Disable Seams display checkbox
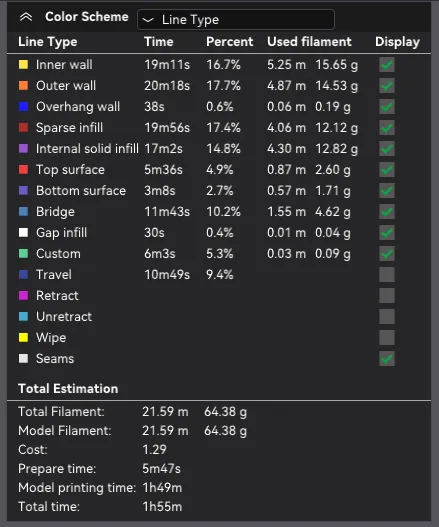Image resolution: width=439 pixels, height=527 pixels. click(x=387, y=359)
